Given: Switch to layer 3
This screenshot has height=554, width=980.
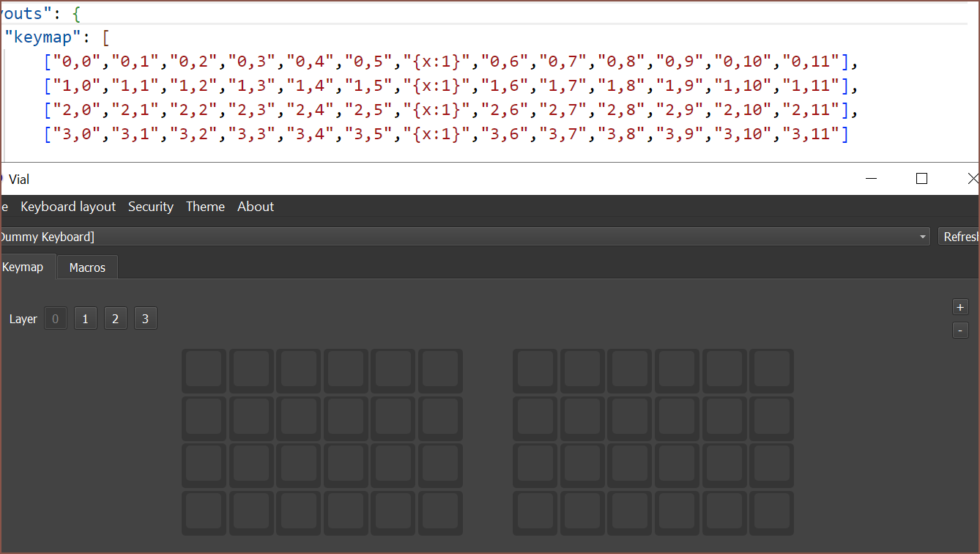Looking at the screenshot, I should coord(146,319).
